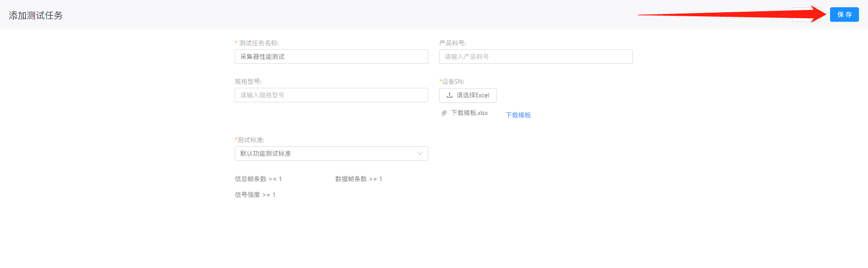Click the 数据帧条数 >= 1 criterion text
Viewport: 868px width, 268px height.
point(359,179)
